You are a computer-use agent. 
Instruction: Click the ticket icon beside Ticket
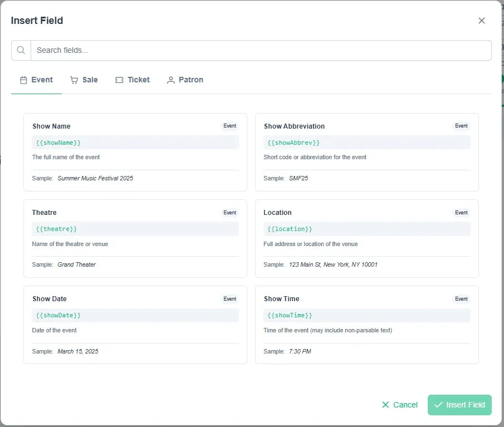(x=119, y=80)
